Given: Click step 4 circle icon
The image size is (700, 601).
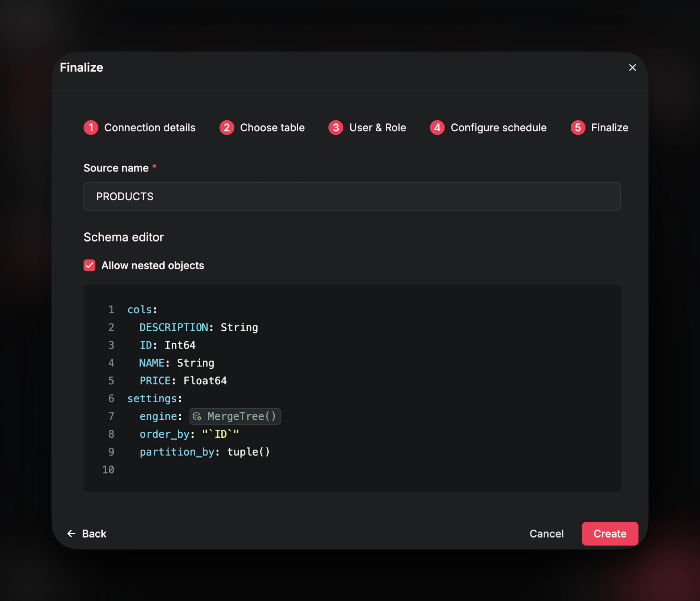Looking at the screenshot, I should click(x=437, y=127).
